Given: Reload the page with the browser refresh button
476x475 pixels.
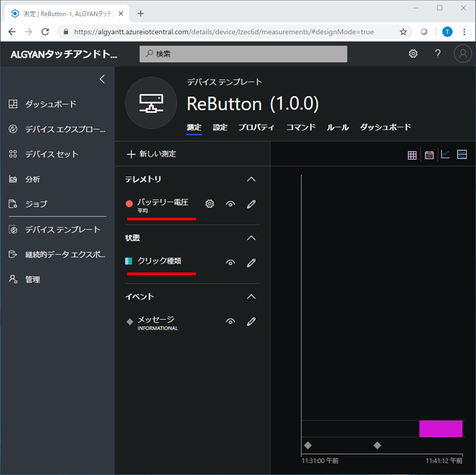Looking at the screenshot, I should pos(45,32).
